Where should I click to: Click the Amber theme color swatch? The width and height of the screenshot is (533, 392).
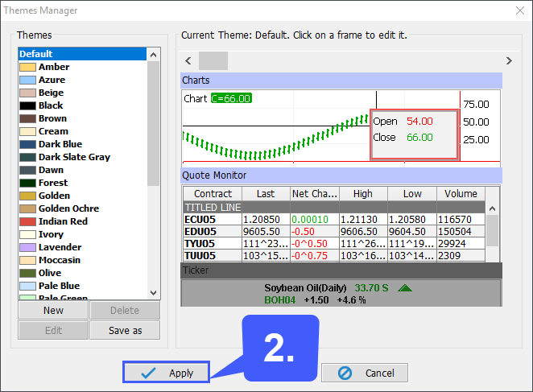(x=27, y=67)
